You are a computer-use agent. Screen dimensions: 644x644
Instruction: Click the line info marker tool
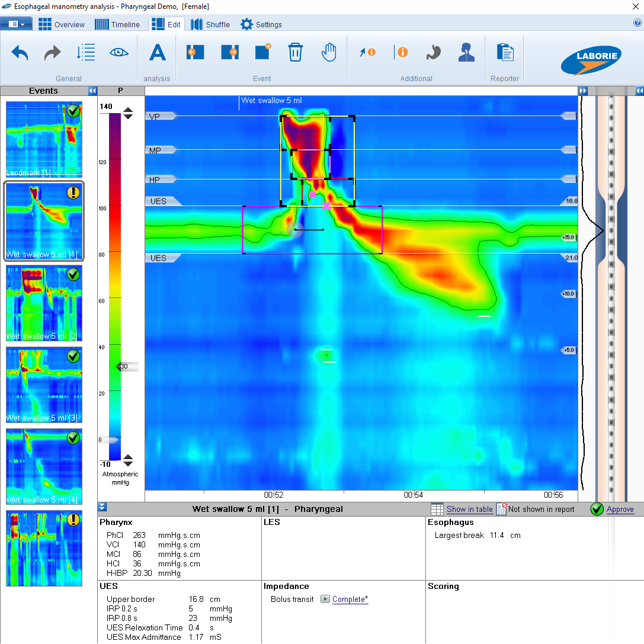click(x=401, y=52)
